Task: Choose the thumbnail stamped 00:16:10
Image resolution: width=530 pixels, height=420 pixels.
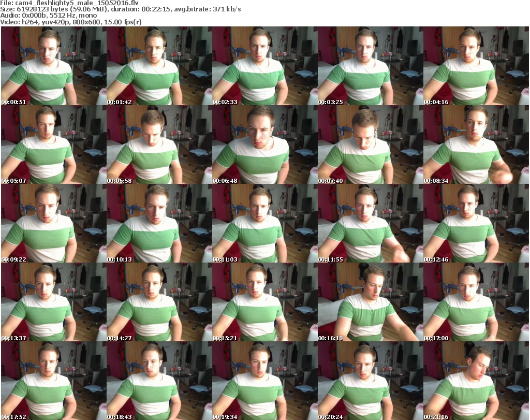Action: click(371, 302)
